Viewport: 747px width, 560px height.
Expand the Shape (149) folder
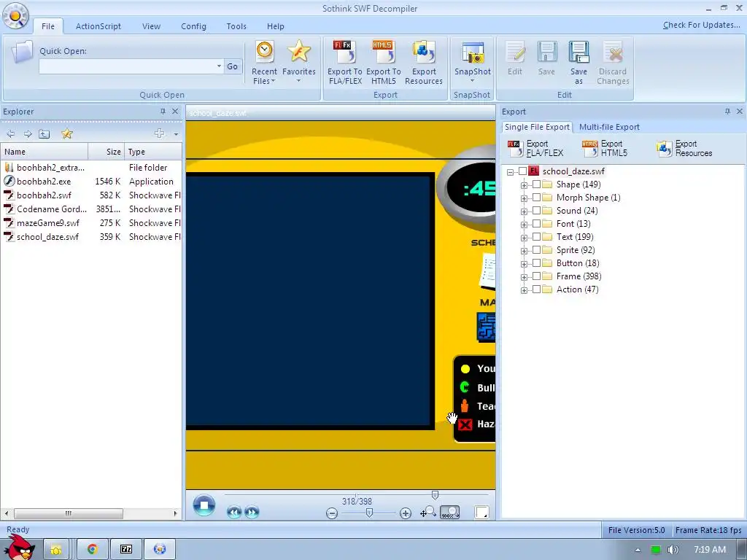coord(524,184)
